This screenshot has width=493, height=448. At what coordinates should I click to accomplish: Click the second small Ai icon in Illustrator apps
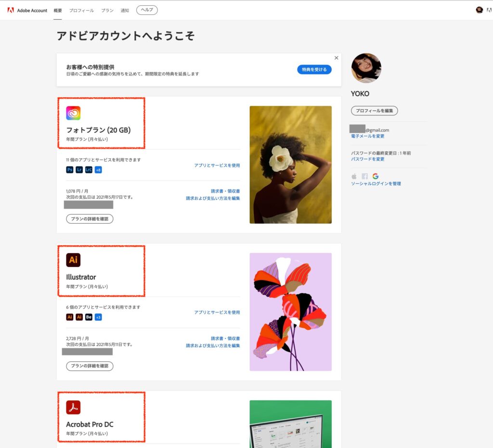(79, 317)
